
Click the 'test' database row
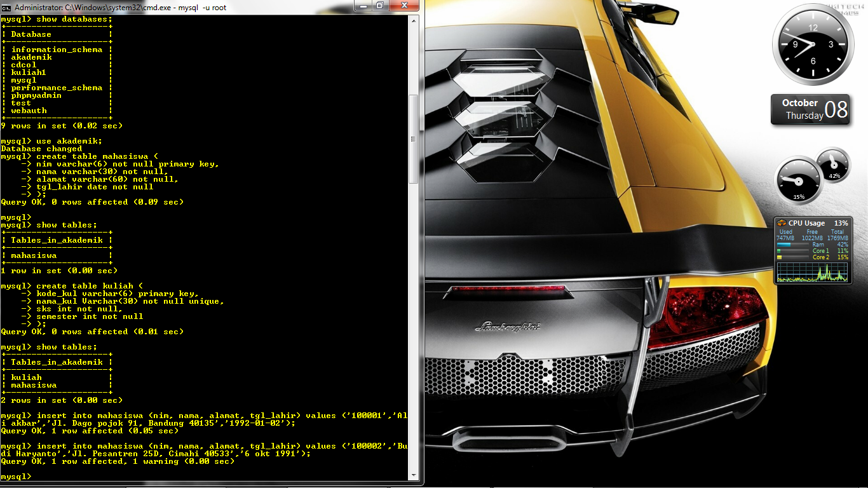(21, 103)
